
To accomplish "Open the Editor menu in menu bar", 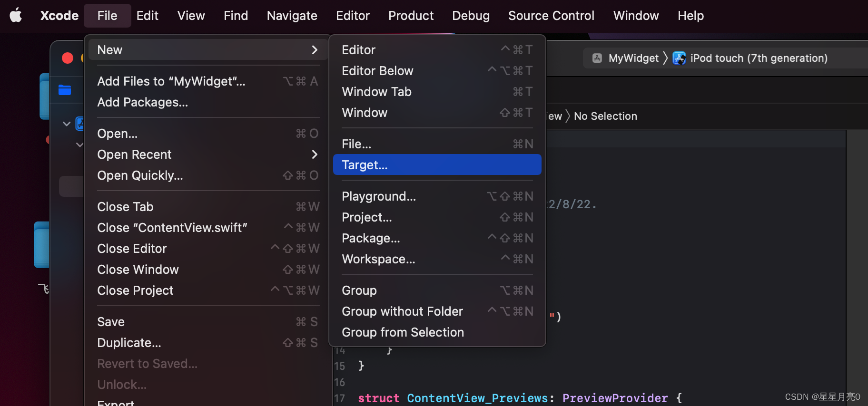I will click(353, 16).
